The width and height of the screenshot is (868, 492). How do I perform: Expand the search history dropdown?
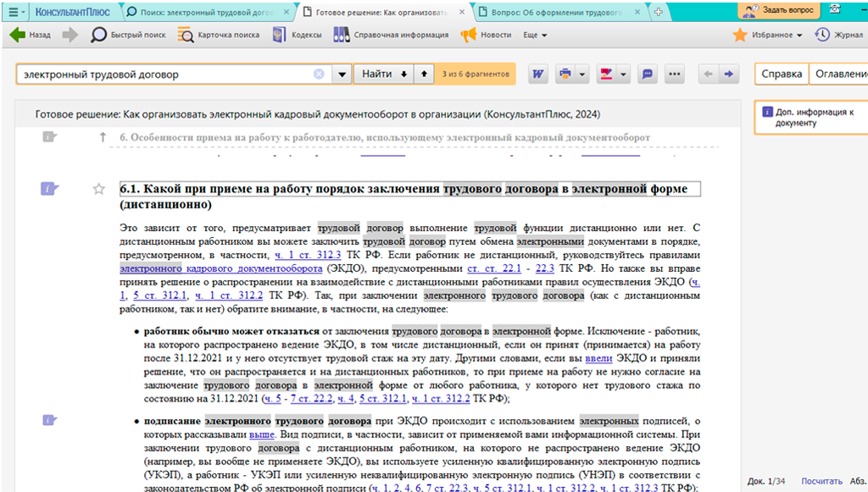pos(342,74)
